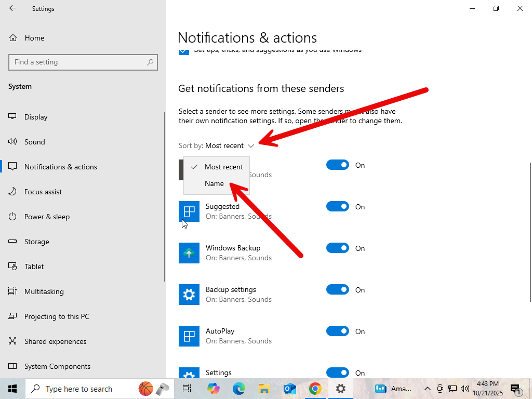This screenshot has width=532, height=399.
Task: Select Name in the sort menu
Action: [214, 183]
